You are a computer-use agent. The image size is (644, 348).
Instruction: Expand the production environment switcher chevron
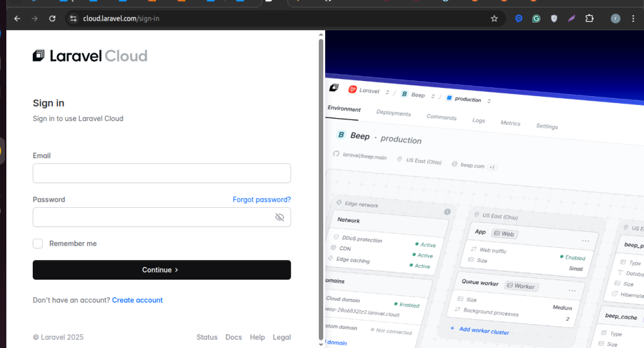(489, 101)
